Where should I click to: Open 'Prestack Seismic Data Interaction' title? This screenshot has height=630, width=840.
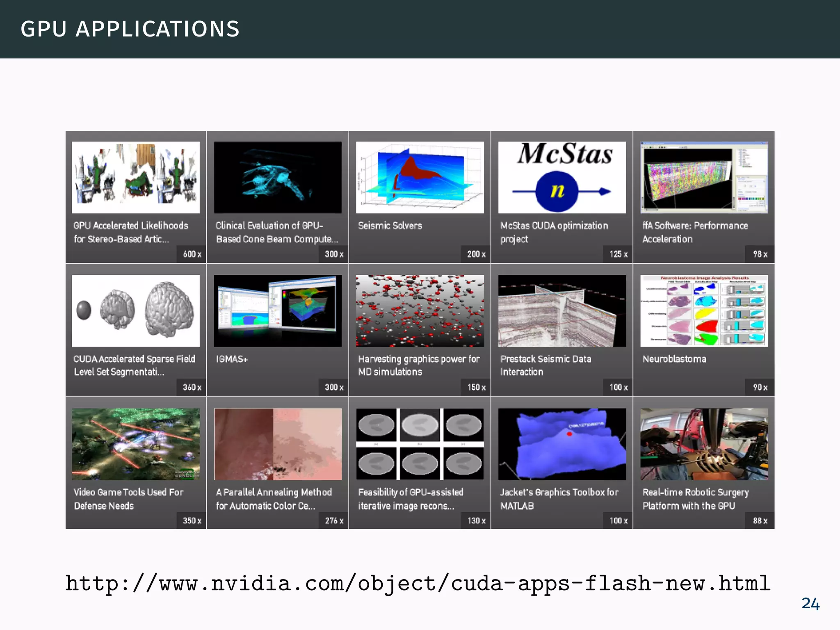(x=546, y=365)
